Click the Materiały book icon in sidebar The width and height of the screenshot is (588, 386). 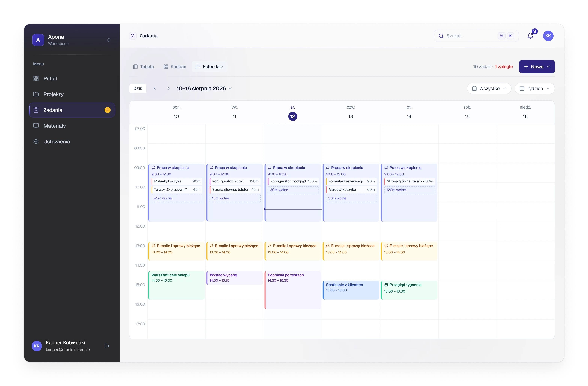pyautogui.click(x=36, y=126)
